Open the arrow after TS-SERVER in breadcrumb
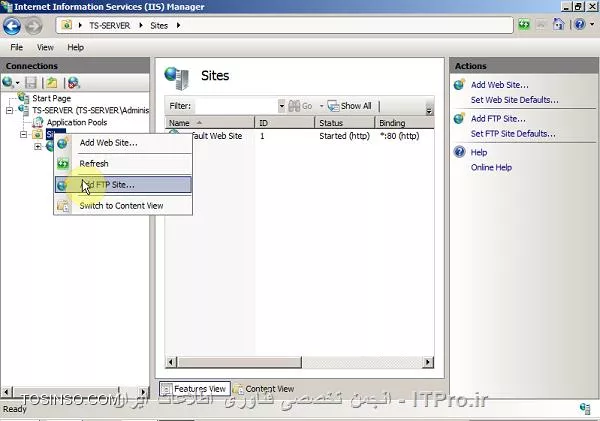Image resolution: width=600 pixels, height=421 pixels. (x=141, y=26)
